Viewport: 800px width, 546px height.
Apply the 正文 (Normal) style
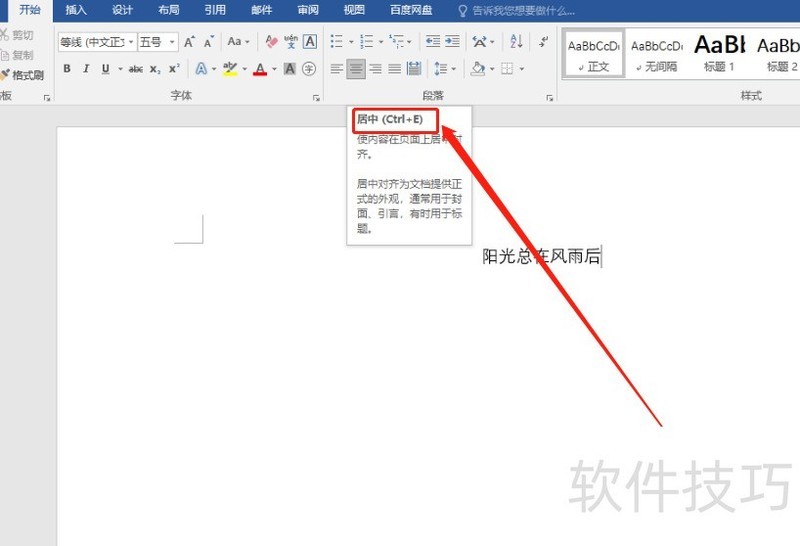pos(594,54)
